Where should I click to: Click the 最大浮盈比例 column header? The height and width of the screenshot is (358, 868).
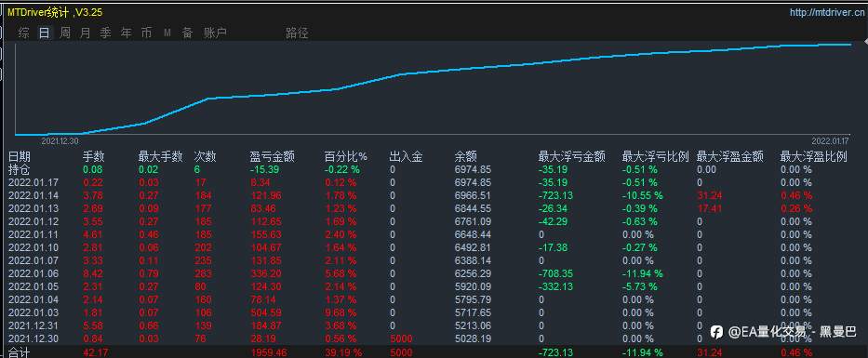click(x=814, y=156)
